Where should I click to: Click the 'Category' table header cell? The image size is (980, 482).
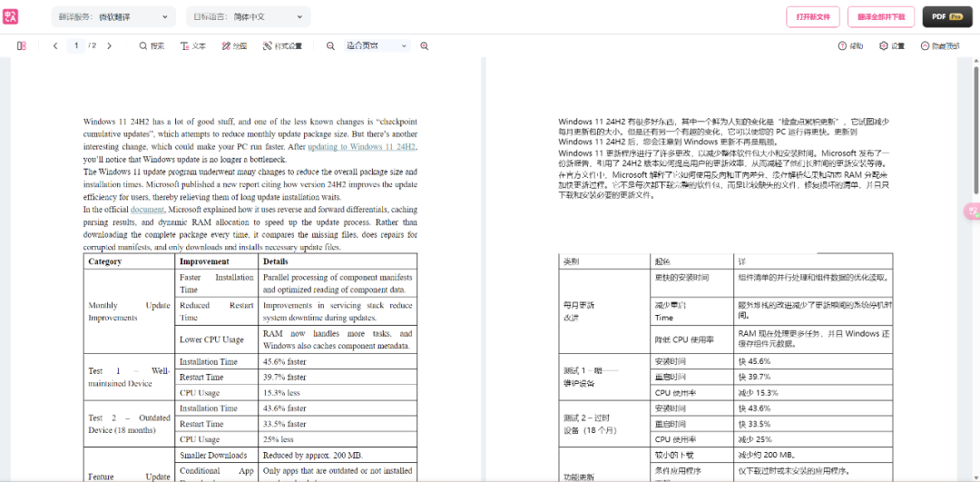coord(129,261)
